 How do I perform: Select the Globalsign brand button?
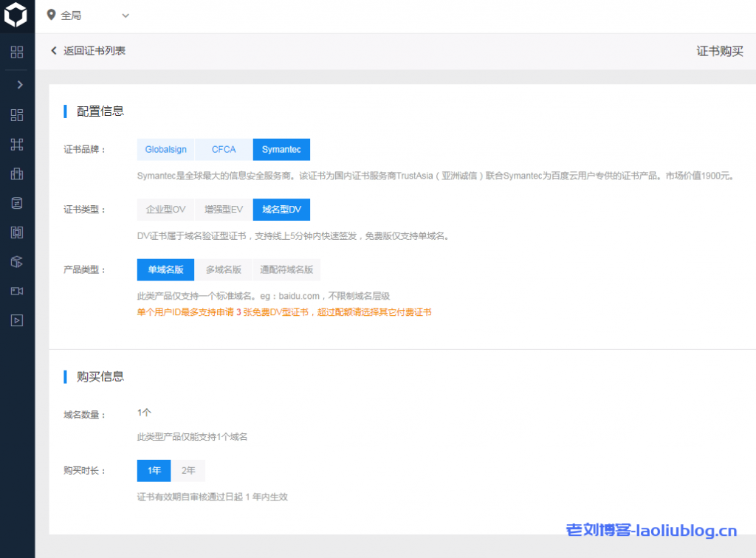click(165, 149)
